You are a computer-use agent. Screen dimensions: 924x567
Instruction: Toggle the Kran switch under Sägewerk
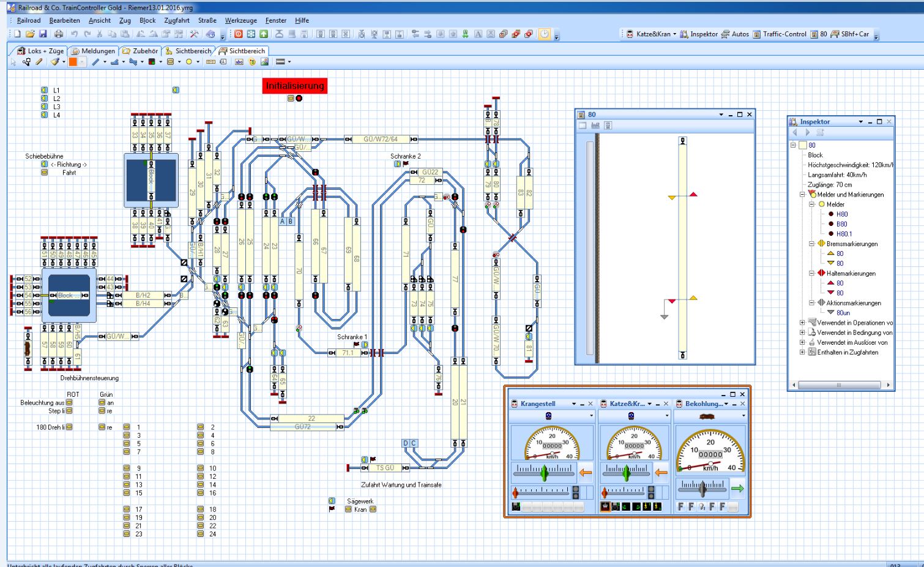(373, 509)
